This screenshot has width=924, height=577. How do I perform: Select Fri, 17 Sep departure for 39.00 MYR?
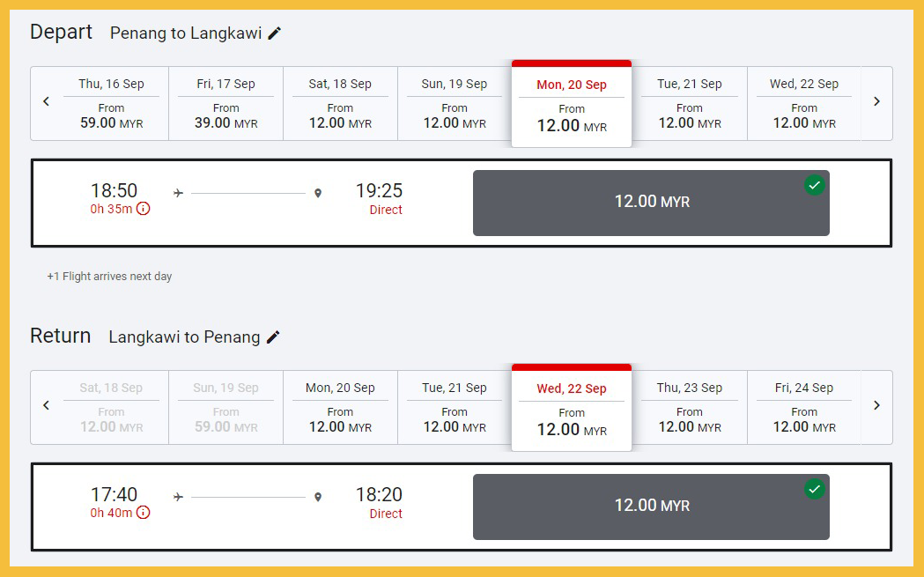[226, 104]
